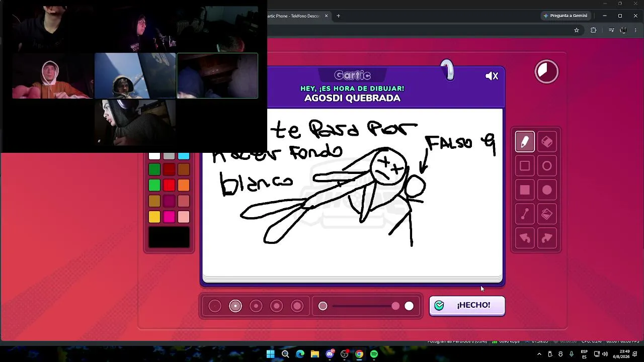Pick the salmon color swatch

click(x=184, y=201)
